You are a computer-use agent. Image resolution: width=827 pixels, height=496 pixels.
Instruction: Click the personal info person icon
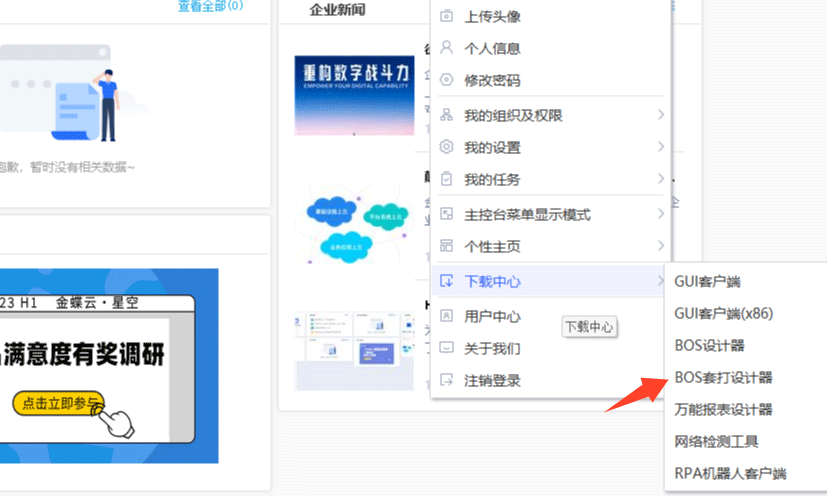point(446,48)
